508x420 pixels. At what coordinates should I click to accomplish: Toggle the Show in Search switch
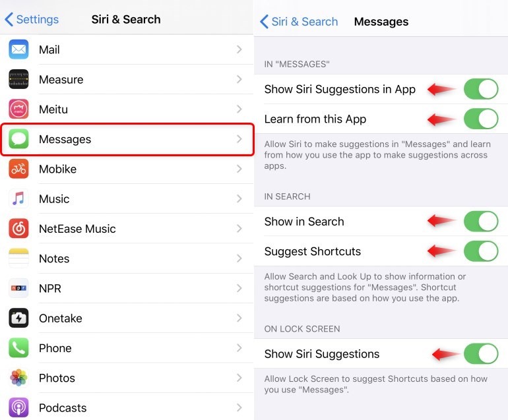(x=481, y=222)
